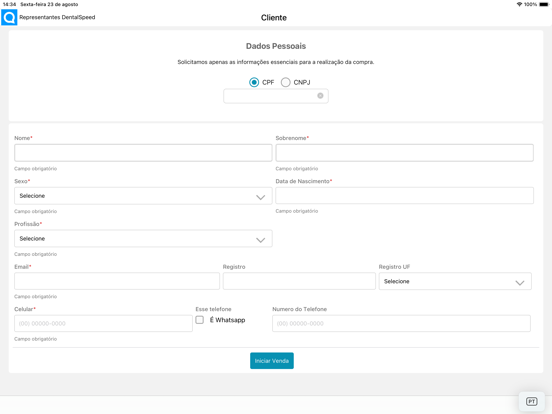Click the Iniciar Venda button
Viewport: 552px width, 414px height.
[x=272, y=361]
